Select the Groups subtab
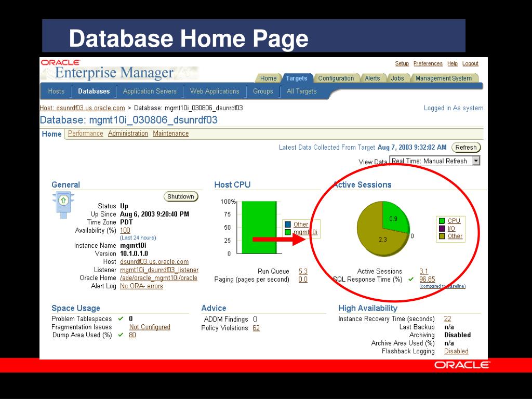Screen dimensions: 532x399 pyautogui.click(x=263, y=91)
